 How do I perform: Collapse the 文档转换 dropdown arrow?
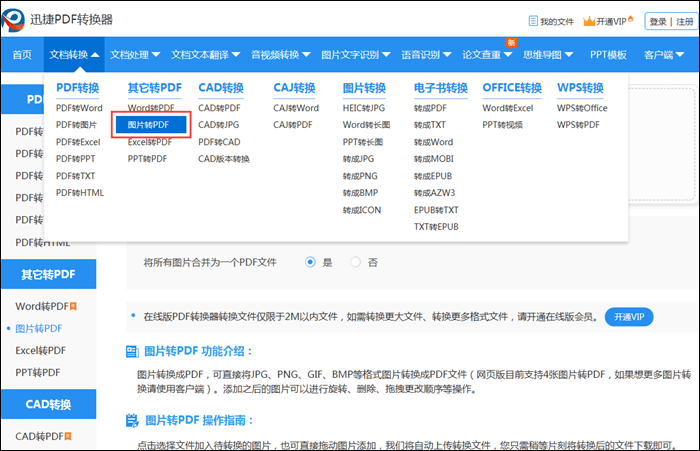(95, 55)
